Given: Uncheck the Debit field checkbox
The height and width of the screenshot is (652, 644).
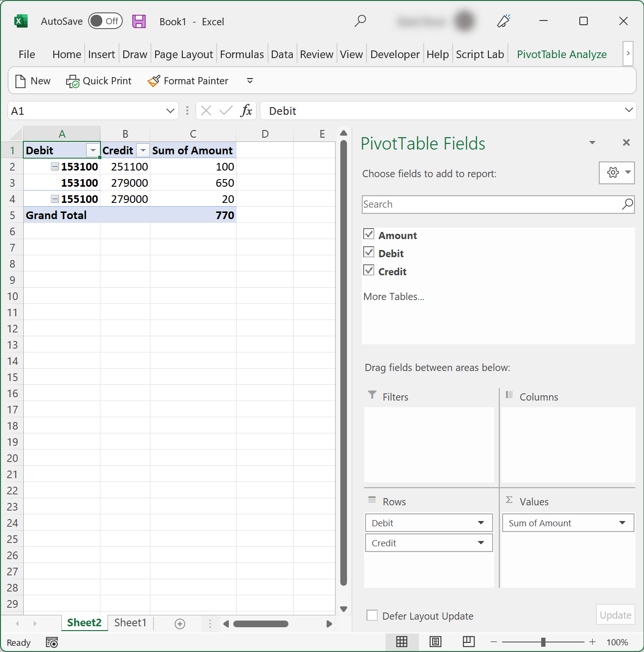Looking at the screenshot, I should (369, 252).
